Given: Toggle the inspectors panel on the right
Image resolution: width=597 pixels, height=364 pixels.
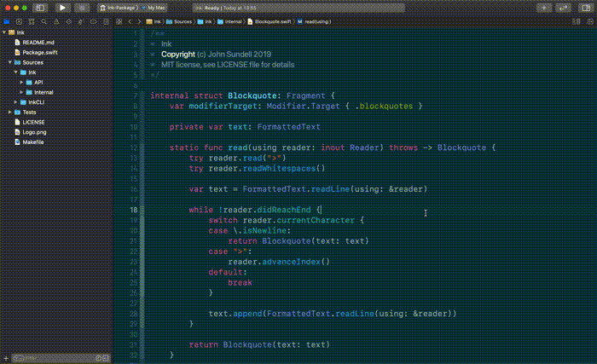Looking at the screenshot, I should (x=586, y=8).
